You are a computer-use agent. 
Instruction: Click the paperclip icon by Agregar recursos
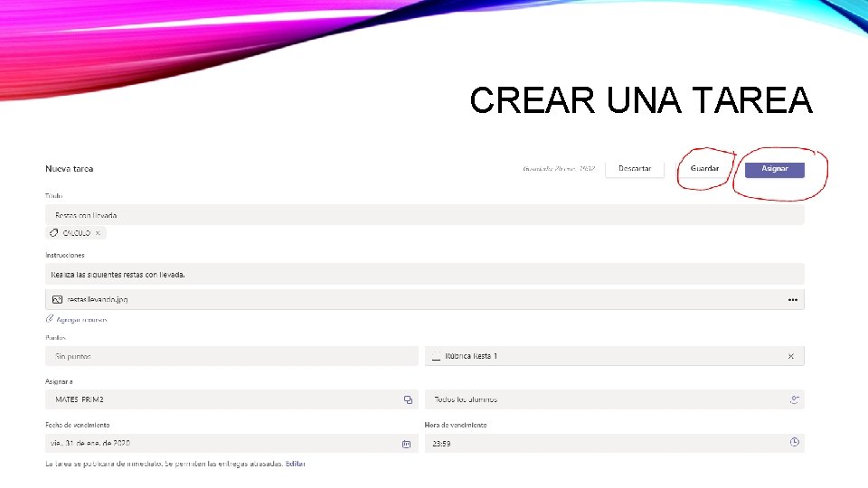(50, 319)
